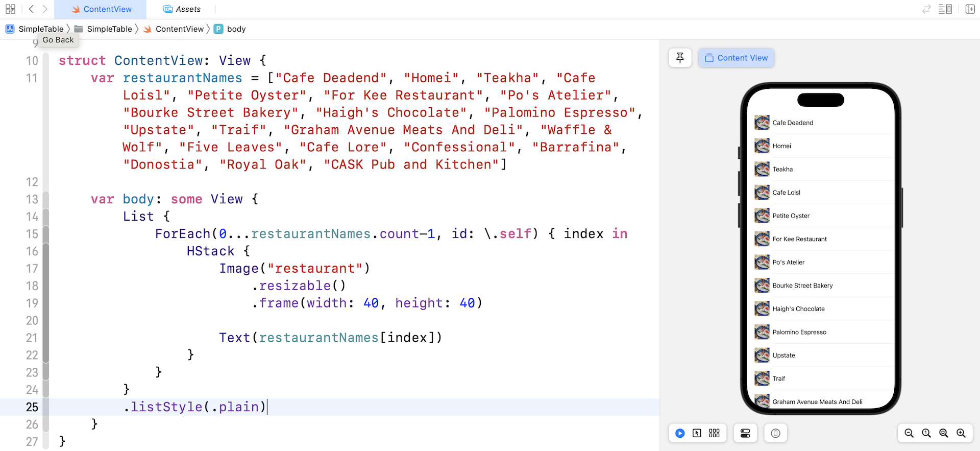
Task: Open the preview variants grid
Action: tap(714, 433)
